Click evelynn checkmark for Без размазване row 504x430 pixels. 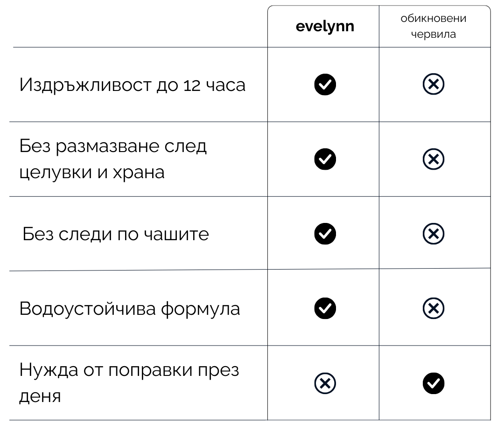(x=325, y=159)
